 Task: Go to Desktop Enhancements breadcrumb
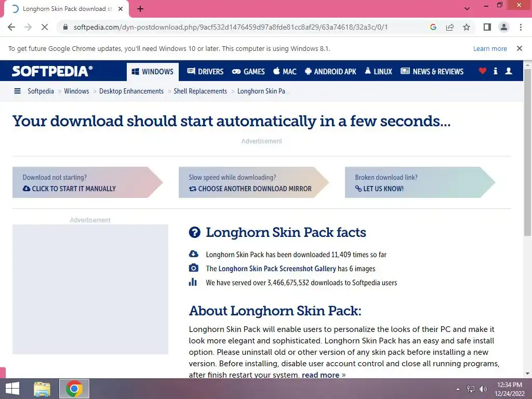[131, 91]
